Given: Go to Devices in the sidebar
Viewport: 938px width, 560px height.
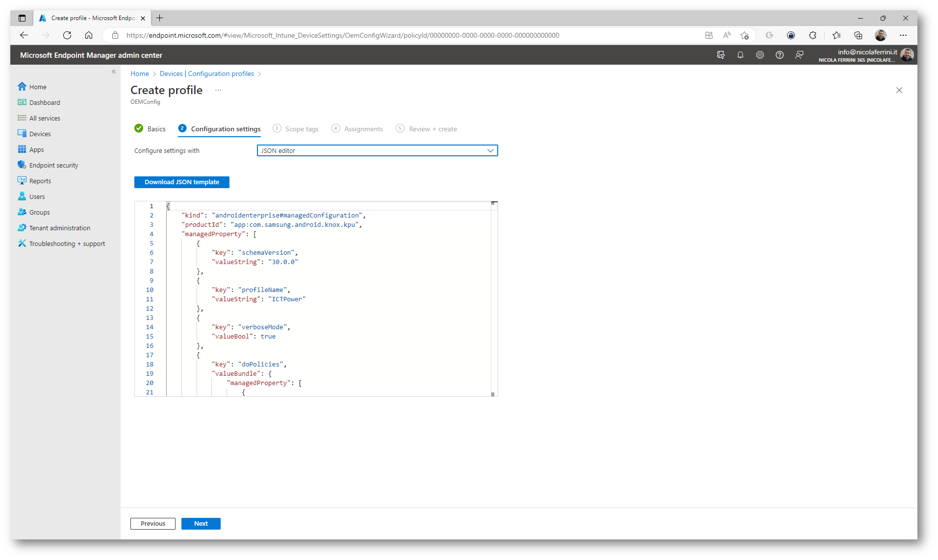Looking at the screenshot, I should (x=40, y=134).
